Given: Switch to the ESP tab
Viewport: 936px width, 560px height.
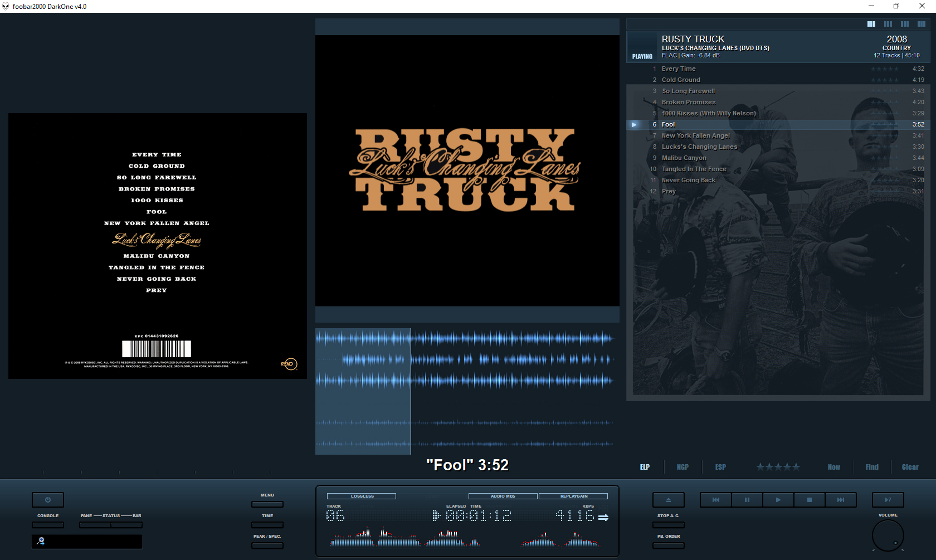Looking at the screenshot, I should 720,467.
